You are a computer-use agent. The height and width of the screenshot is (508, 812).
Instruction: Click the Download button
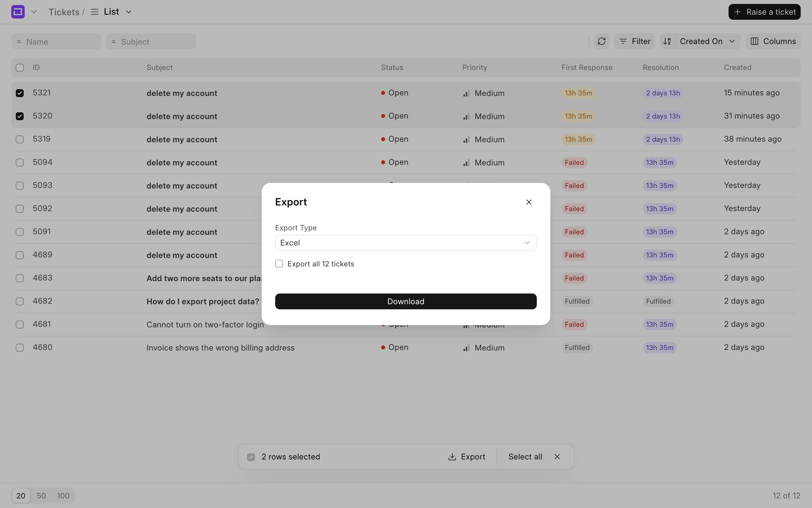[406, 301]
